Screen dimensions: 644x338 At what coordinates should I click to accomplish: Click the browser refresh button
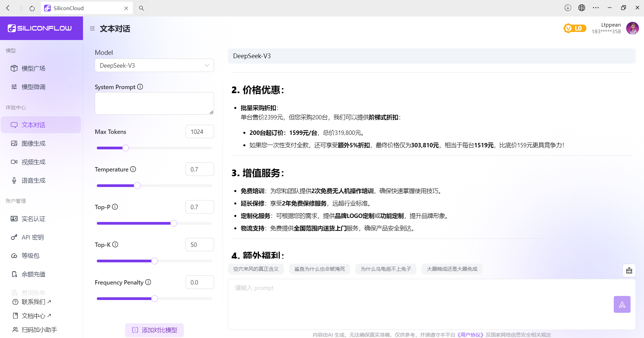point(32,8)
